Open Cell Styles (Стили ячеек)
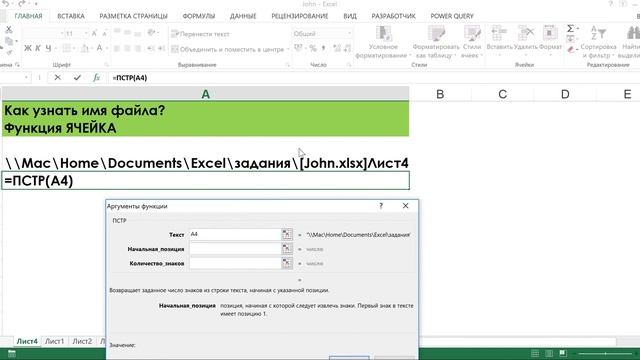Image resolution: width=640 pixels, height=360 pixels. [x=472, y=42]
